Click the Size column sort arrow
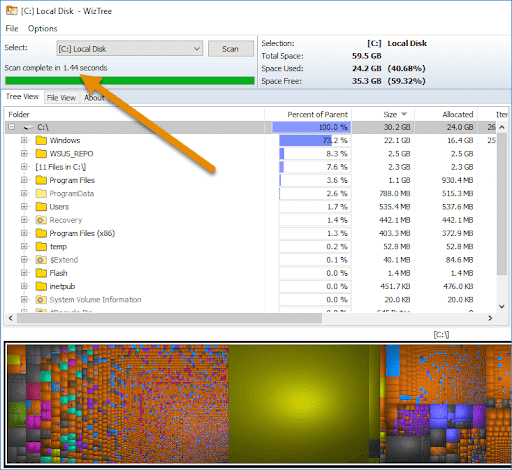The height and width of the screenshot is (470, 512). click(404, 115)
